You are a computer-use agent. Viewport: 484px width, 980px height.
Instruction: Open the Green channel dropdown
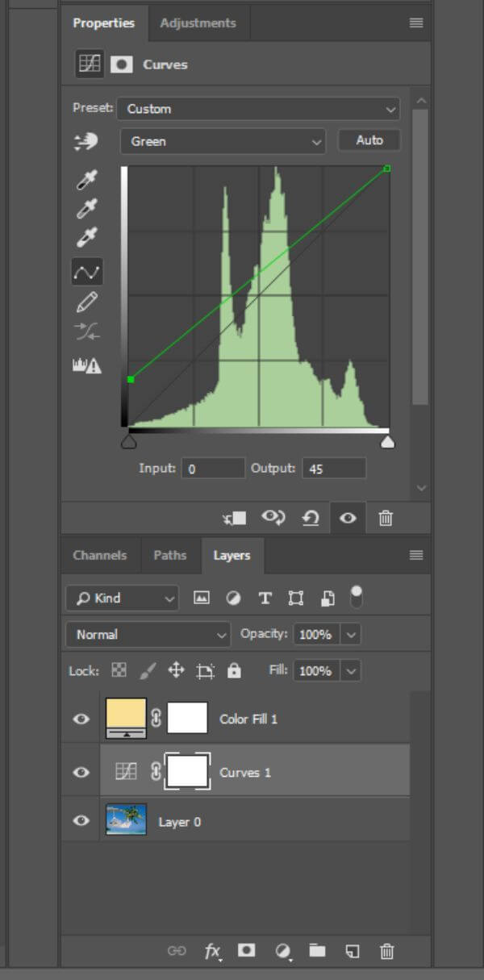coord(223,141)
